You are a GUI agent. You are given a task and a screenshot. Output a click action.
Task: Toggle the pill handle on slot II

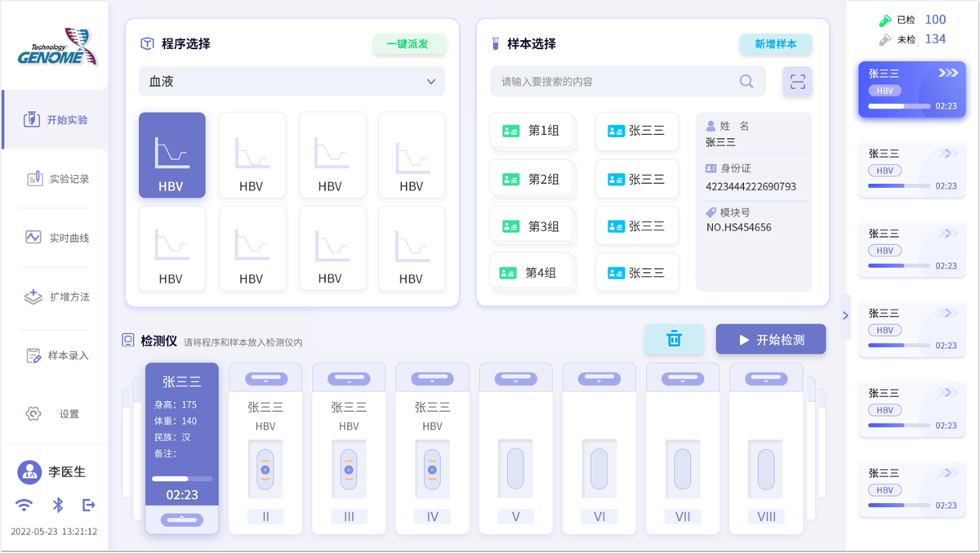coord(265,380)
